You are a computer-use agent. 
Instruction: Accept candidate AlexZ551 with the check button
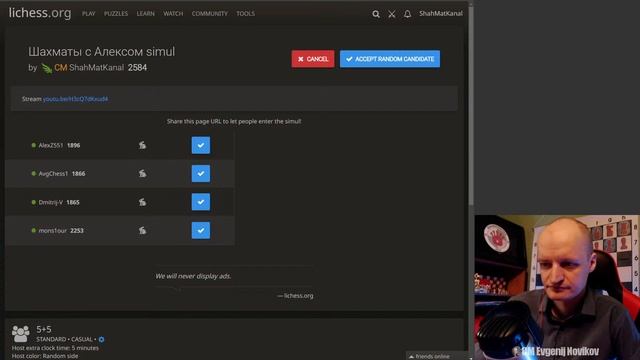(x=201, y=145)
